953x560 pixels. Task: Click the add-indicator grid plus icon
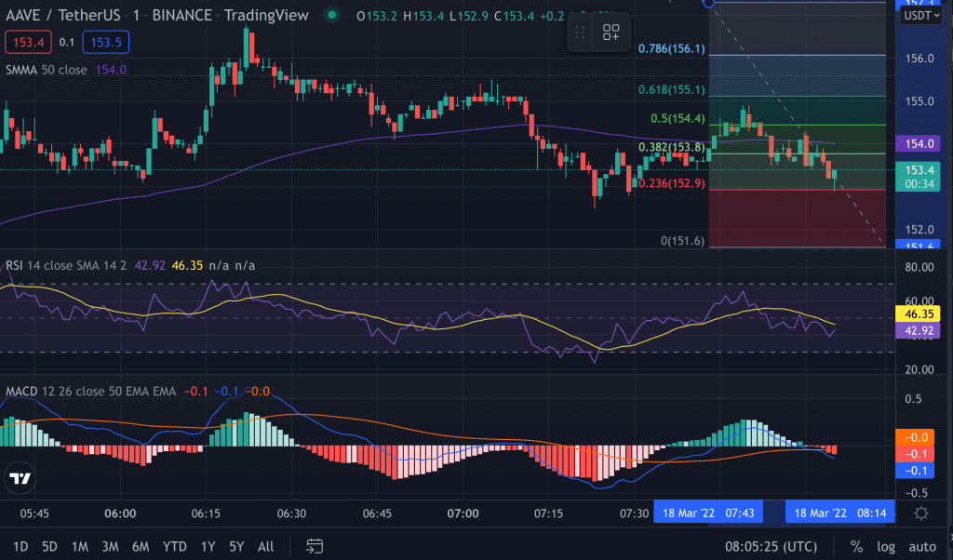[611, 33]
